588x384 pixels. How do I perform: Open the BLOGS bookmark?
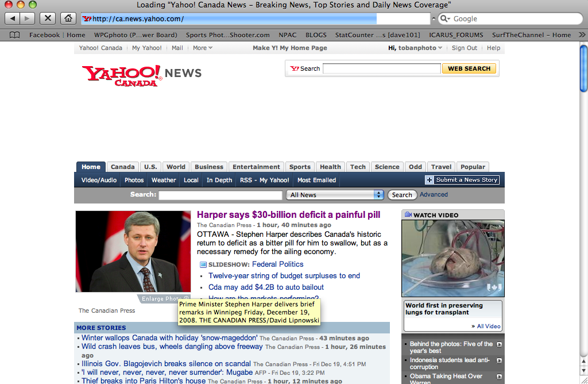pyautogui.click(x=316, y=35)
